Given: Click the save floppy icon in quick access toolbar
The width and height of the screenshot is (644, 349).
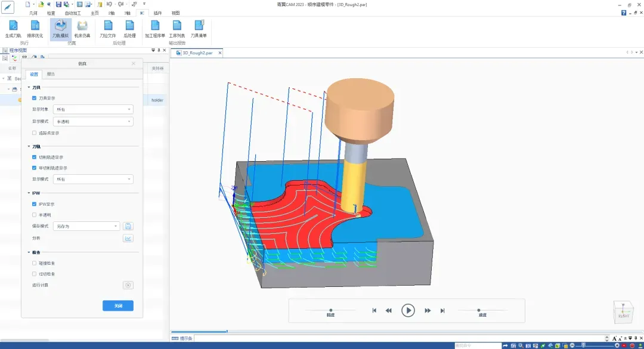Looking at the screenshot, I should [x=58, y=5].
